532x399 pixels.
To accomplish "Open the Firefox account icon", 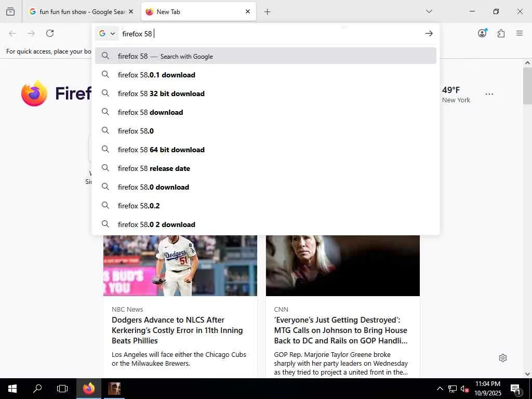I will (483, 33).
